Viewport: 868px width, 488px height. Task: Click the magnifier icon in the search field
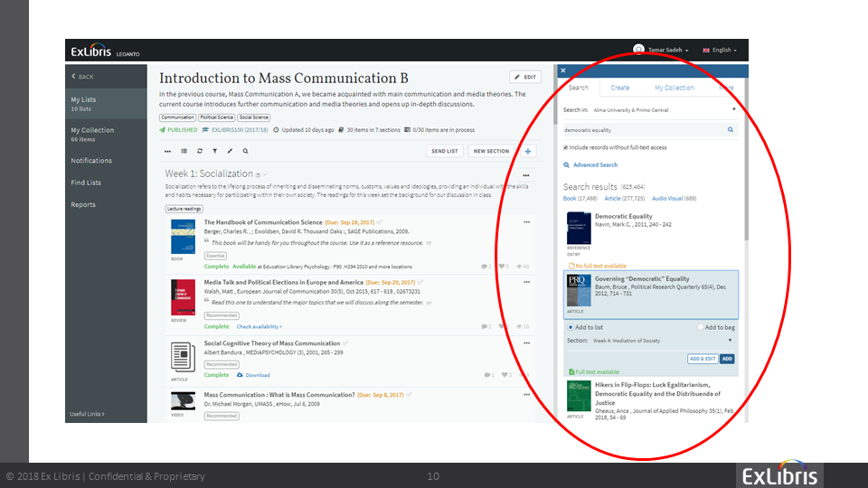click(x=731, y=130)
